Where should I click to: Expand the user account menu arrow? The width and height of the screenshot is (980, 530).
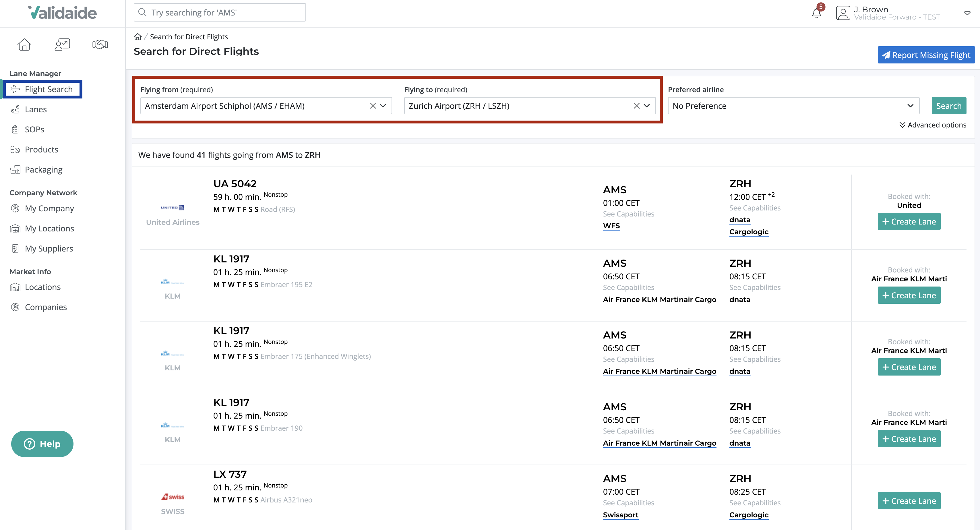coord(967,13)
